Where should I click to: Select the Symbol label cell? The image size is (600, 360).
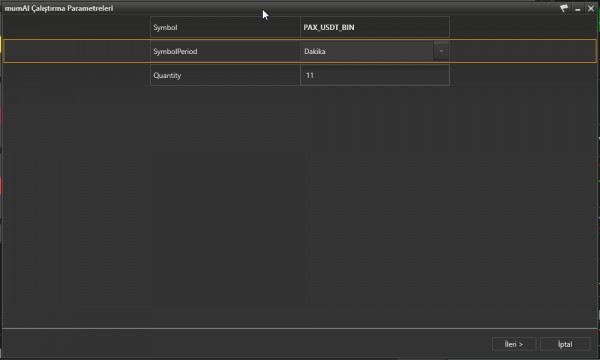(225, 27)
